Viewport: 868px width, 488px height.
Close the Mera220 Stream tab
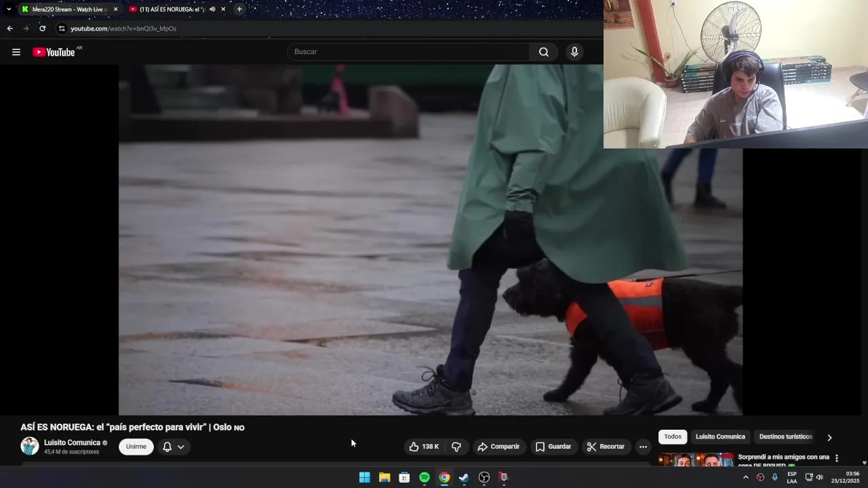(x=115, y=9)
